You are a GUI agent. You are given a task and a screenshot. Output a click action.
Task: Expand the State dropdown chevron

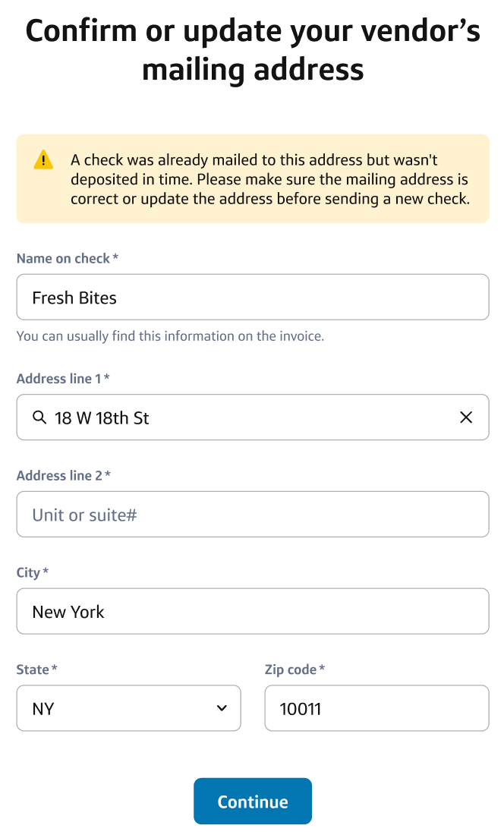222,708
